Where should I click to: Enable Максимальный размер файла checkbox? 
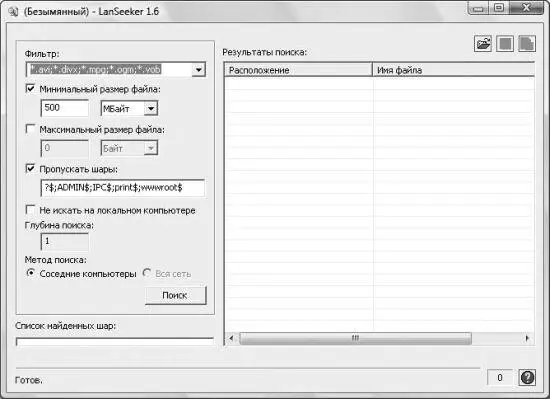[31, 129]
